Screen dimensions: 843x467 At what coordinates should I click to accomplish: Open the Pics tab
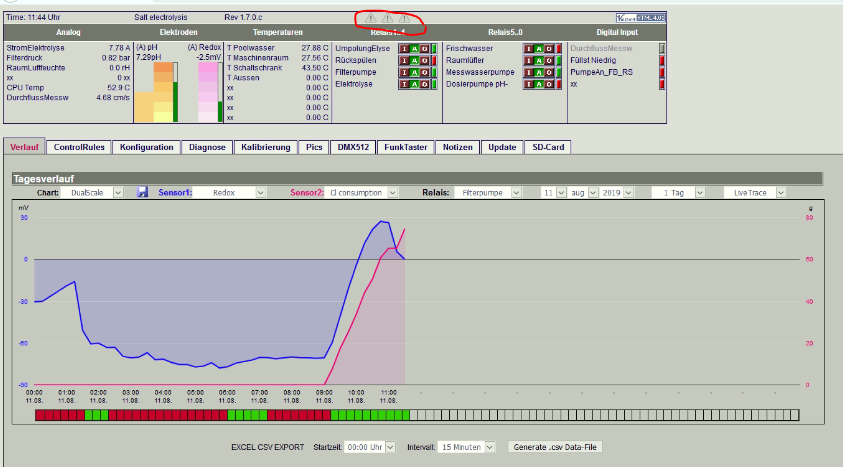tap(314, 147)
